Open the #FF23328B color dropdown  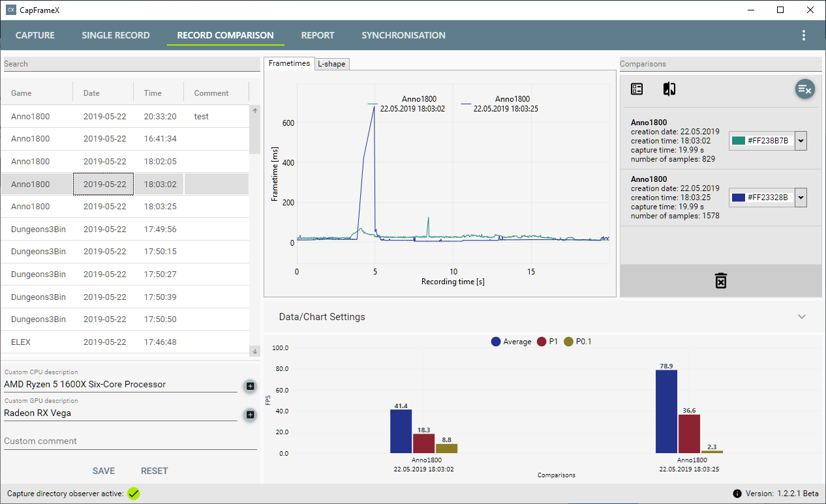point(801,198)
